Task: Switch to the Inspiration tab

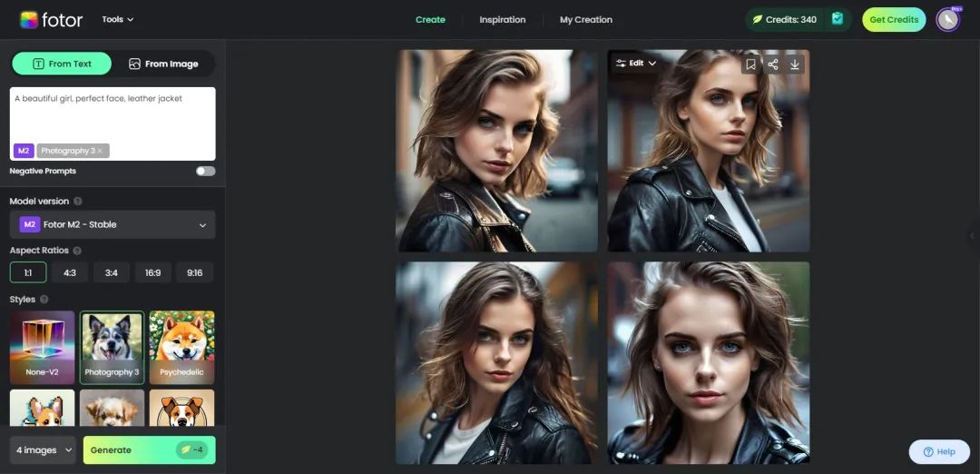Action: click(502, 20)
